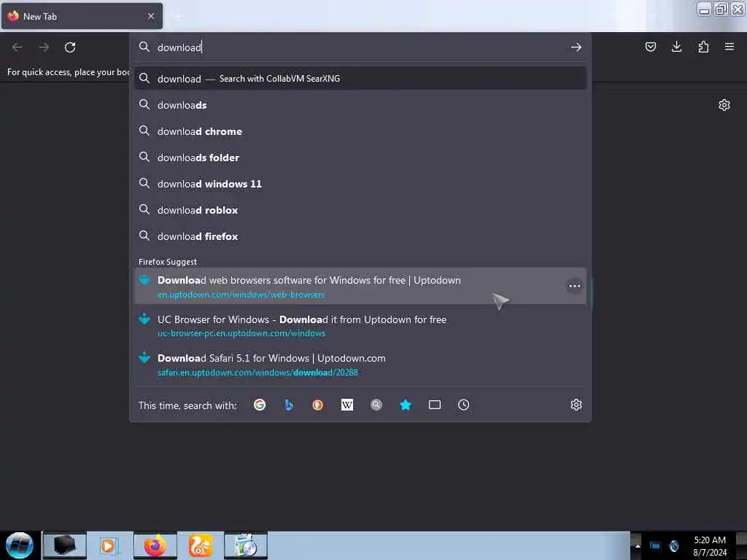Open the Save to Pocket button
The image size is (747, 560).
[x=650, y=47]
